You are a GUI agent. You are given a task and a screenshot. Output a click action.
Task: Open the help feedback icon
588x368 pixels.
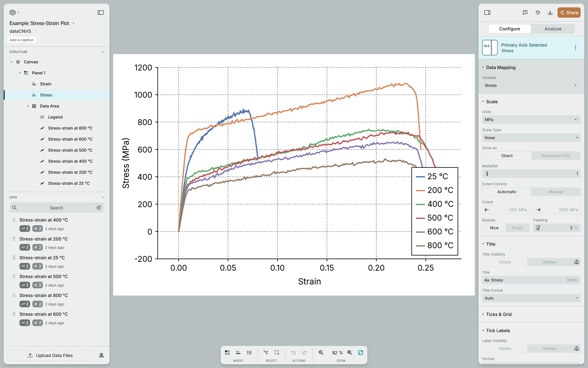(525, 12)
